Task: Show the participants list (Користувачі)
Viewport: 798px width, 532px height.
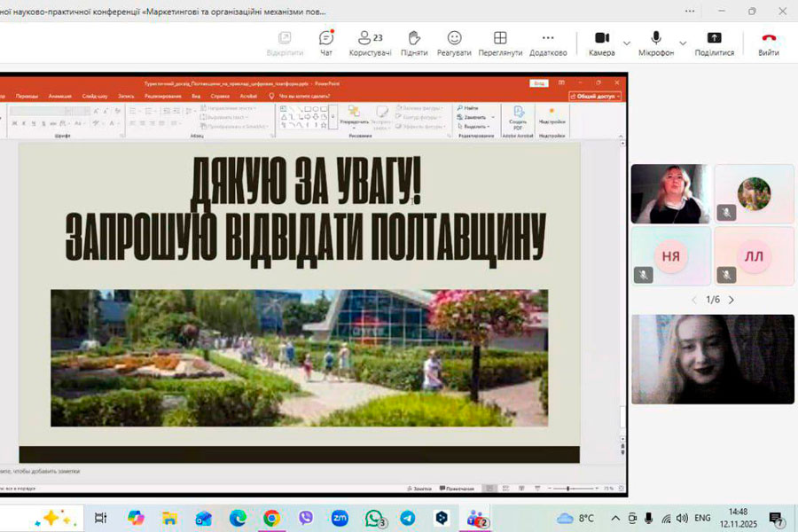Action: coord(370,43)
